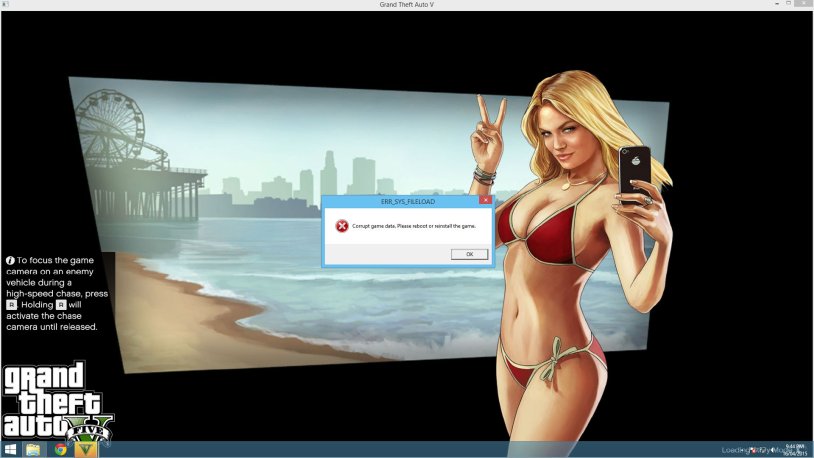
Task: Maximize the Grand Theft Auto V window
Action: pyautogui.click(x=789, y=4)
